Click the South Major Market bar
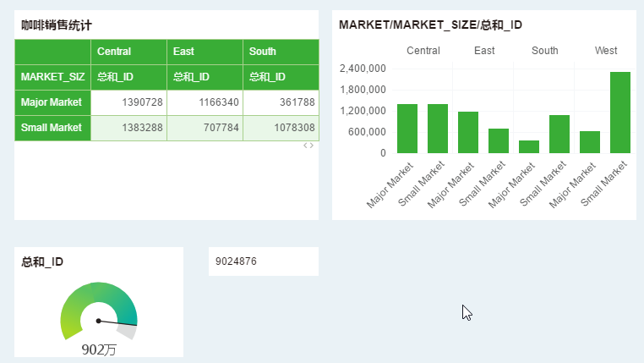The width and height of the screenshot is (644, 363). click(529, 146)
